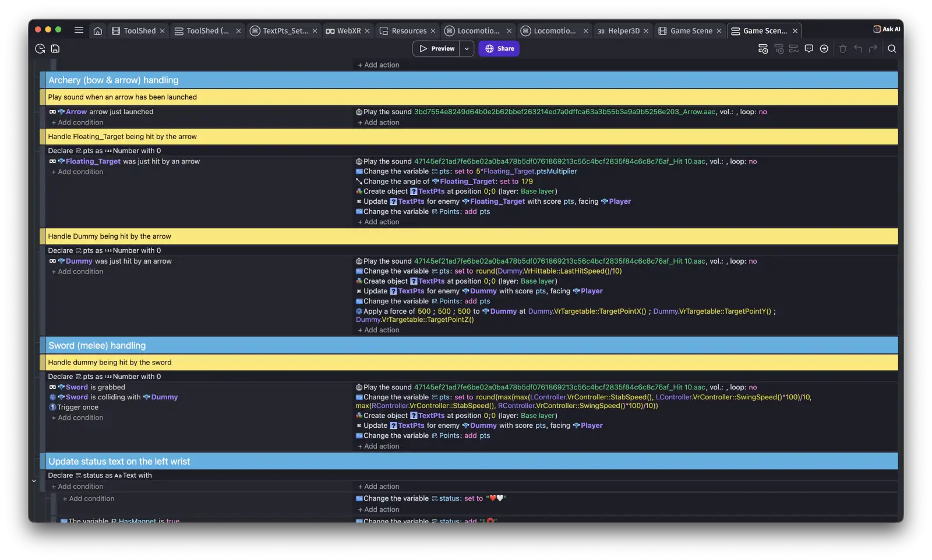
Task: Collapse the group with the left-edge chevron
Action: coord(34,481)
